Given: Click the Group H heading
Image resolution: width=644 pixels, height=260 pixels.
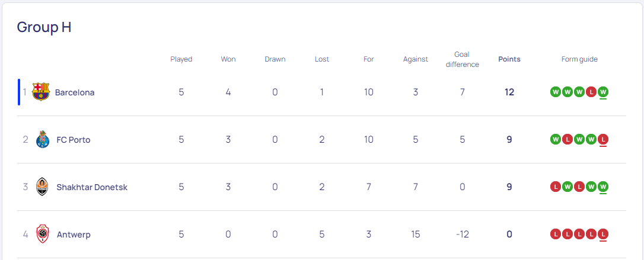Looking at the screenshot, I should 44,27.
